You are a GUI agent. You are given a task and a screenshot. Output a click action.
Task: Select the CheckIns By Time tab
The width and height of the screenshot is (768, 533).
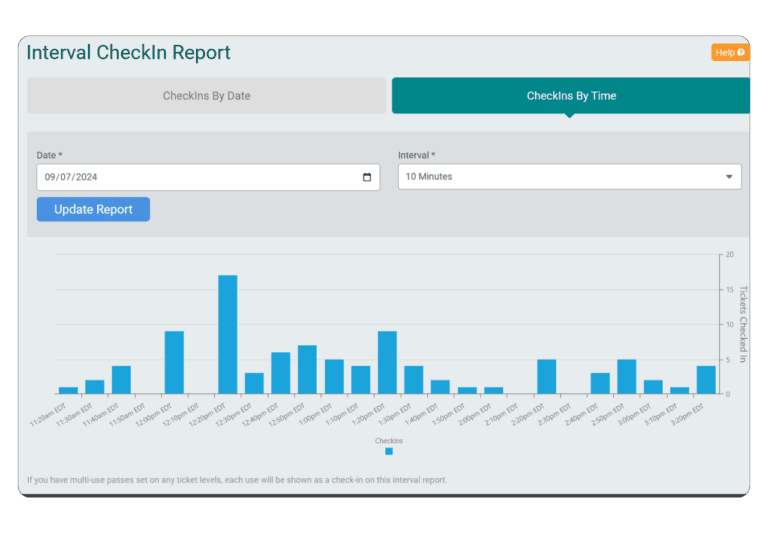click(571, 96)
